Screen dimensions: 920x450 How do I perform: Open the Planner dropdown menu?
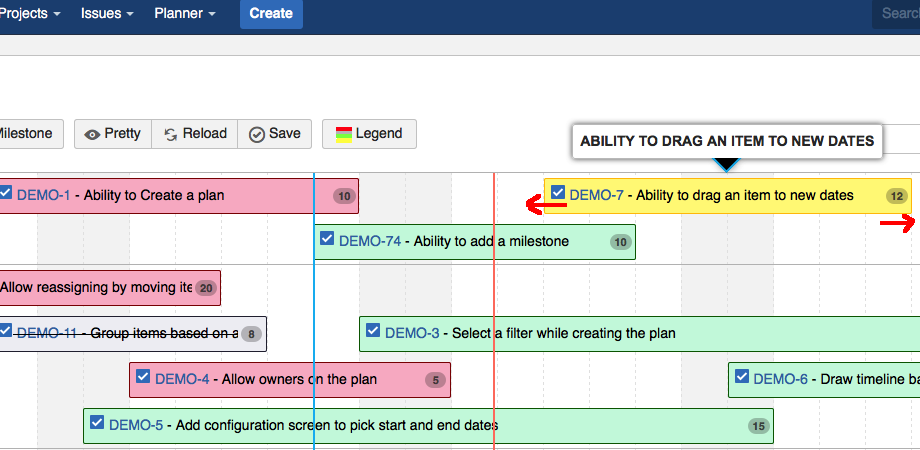184,13
